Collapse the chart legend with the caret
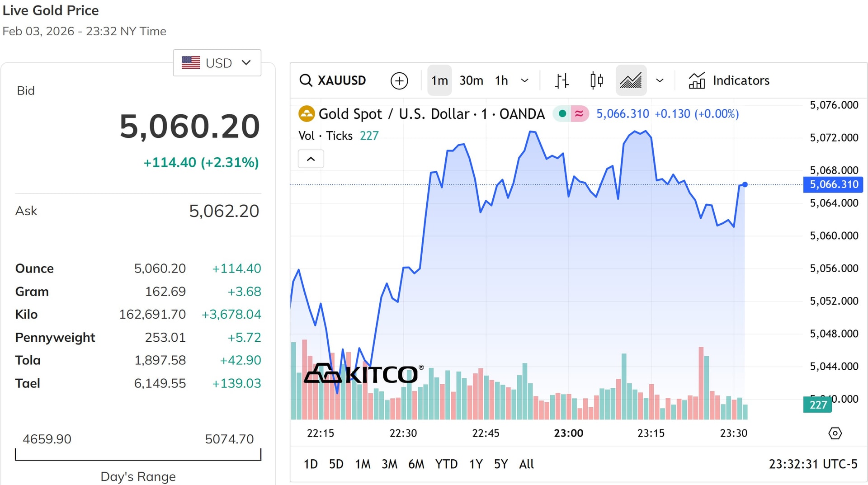This screenshot has width=868, height=485. click(311, 159)
